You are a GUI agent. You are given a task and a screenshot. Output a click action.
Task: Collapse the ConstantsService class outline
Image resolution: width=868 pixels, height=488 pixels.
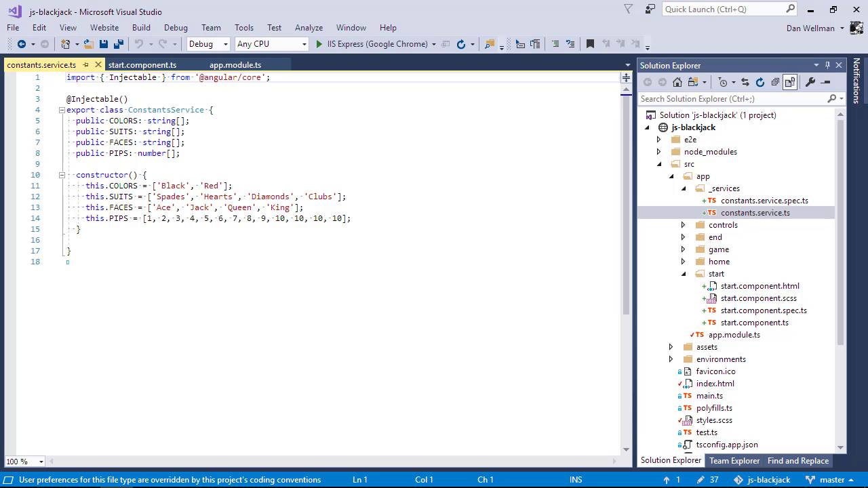[x=62, y=110]
